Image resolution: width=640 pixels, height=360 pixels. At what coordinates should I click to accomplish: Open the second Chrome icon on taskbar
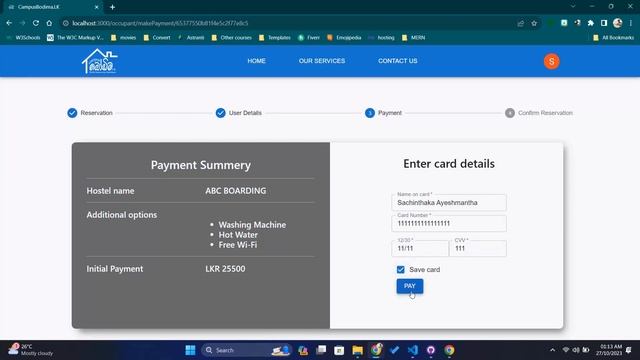click(x=449, y=350)
